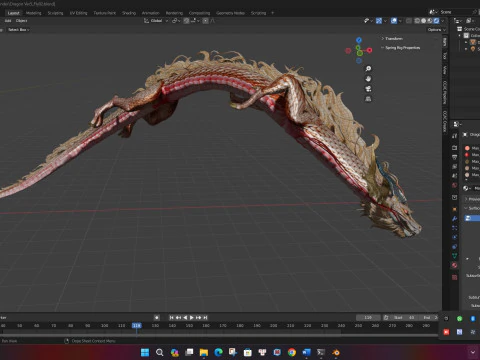The image size is (480, 360).
Task: Switch to wireframe viewport shading
Action: (x=417, y=21)
